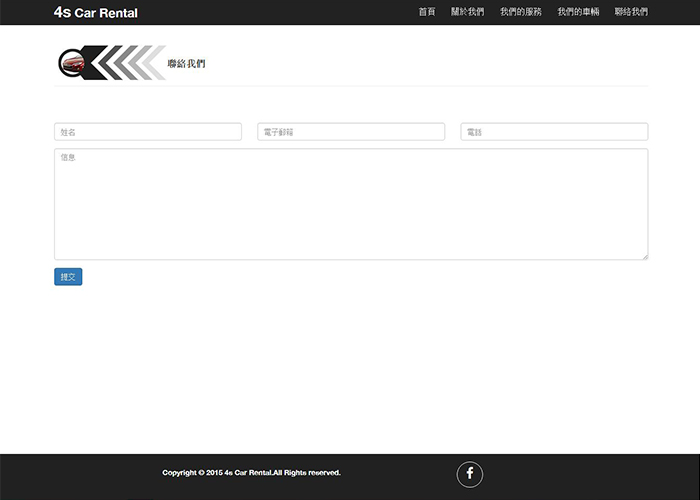Viewport: 700px width, 500px height.
Task: Focus the 姓名 input field
Action: (148, 132)
